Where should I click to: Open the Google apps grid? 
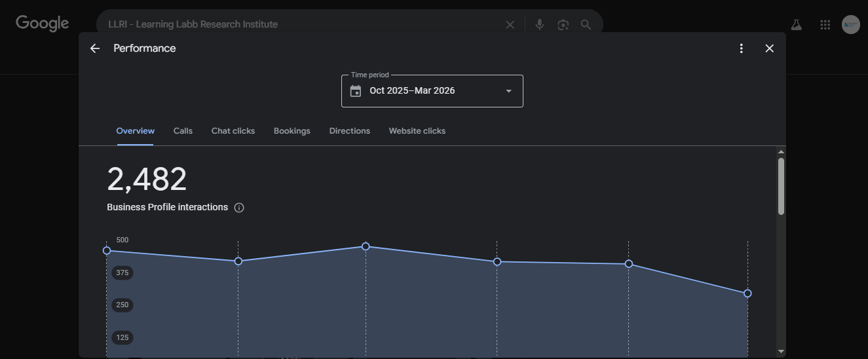(x=825, y=25)
